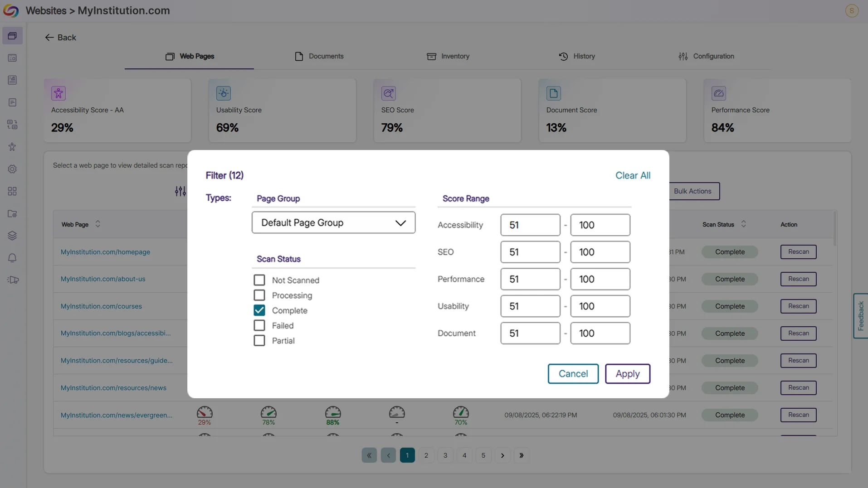Click the accessibility figure icon in the sidebar

tap(12, 147)
